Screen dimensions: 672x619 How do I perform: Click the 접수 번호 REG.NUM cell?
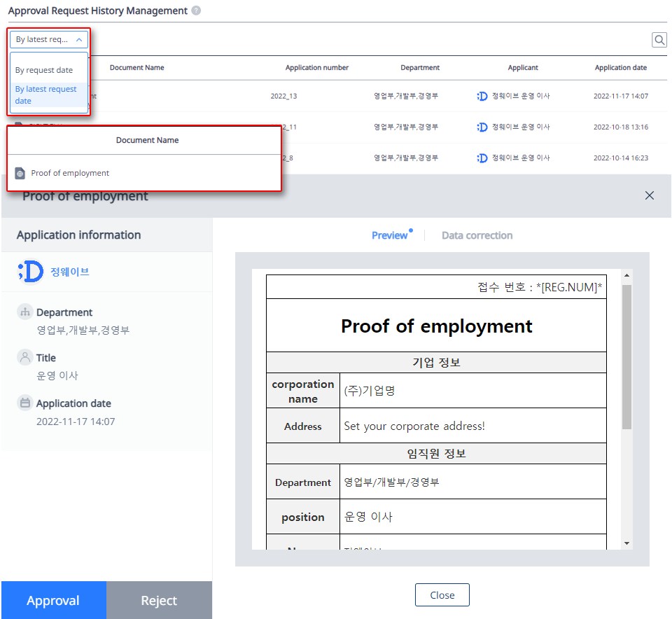coord(436,287)
